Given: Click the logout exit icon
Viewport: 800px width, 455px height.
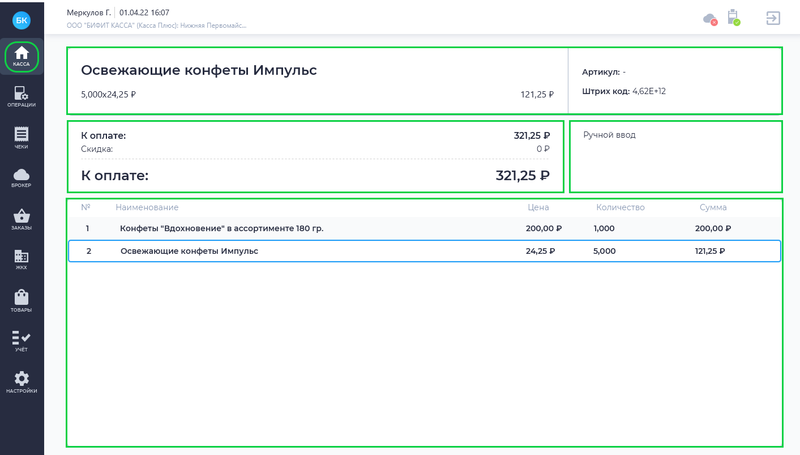Looking at the screenshot, I should [773, 18].
